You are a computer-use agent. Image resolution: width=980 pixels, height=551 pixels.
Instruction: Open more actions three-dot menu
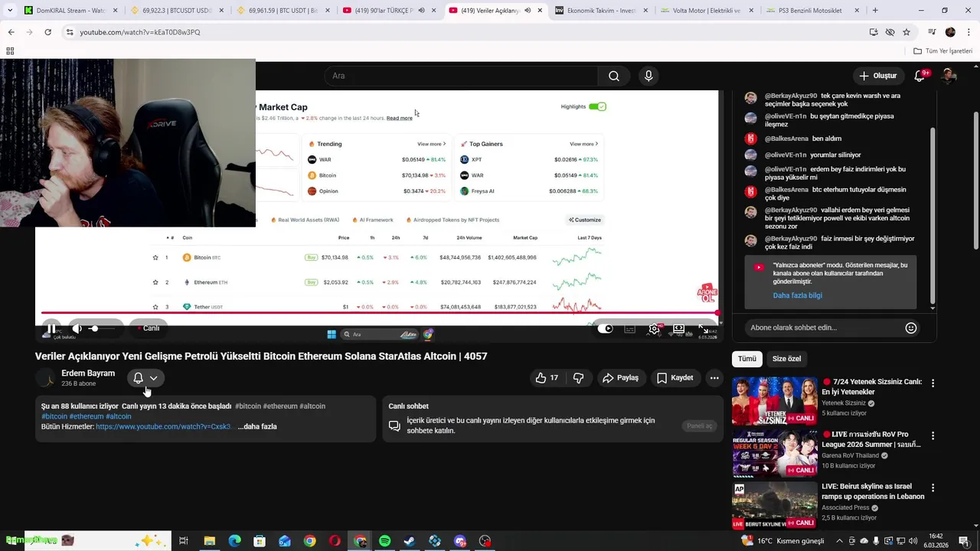tap(714, 378)
